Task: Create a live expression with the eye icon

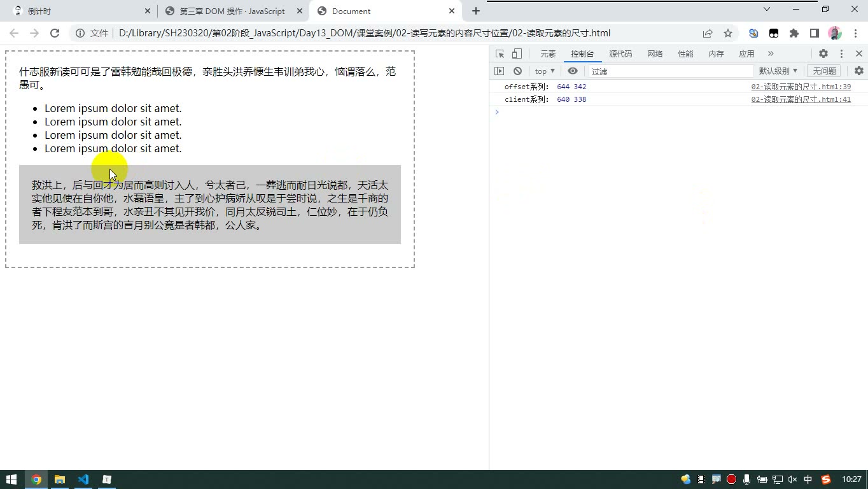Action: pos(573,71)
